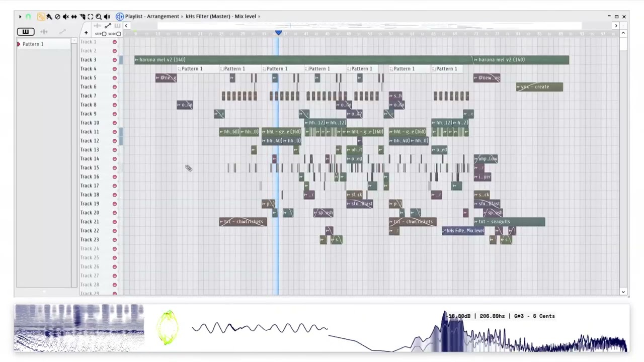Screen dimensions: 644x362
Task: Select the Select marquee tool
Action: point(91,17)
